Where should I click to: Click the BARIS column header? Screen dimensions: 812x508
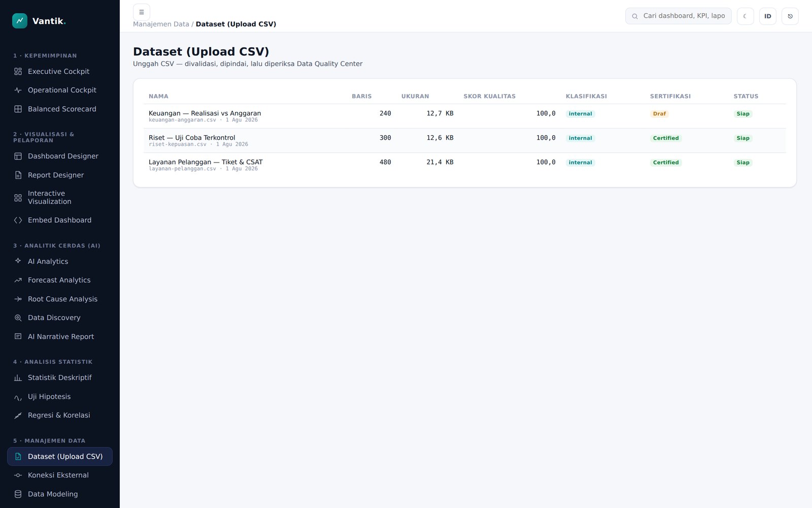(362, 97)
